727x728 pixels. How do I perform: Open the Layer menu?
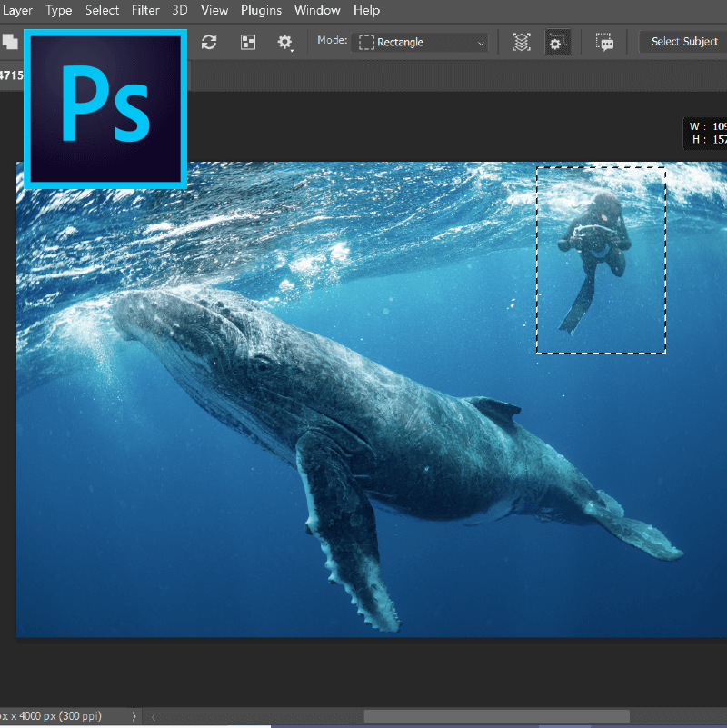[x=17, y=10]
